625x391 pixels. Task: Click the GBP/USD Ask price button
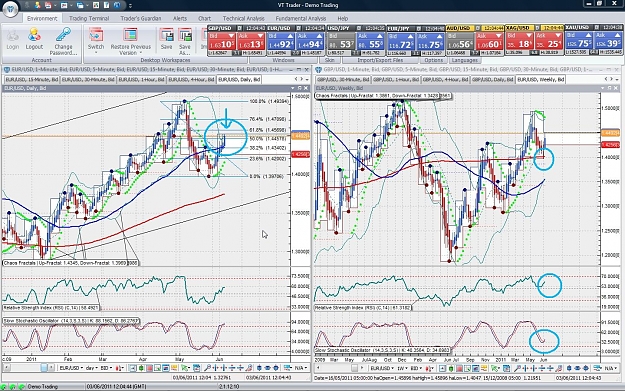pyautogui.click(x=251, y=41)
